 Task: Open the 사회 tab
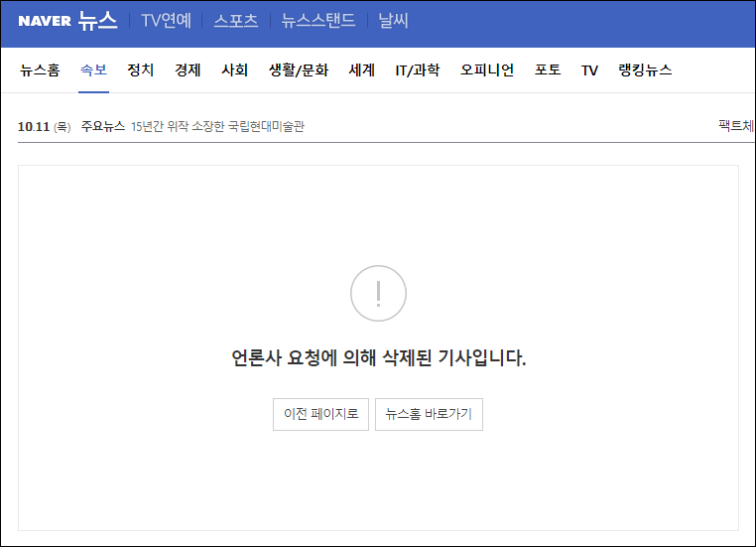pos(234,70)
